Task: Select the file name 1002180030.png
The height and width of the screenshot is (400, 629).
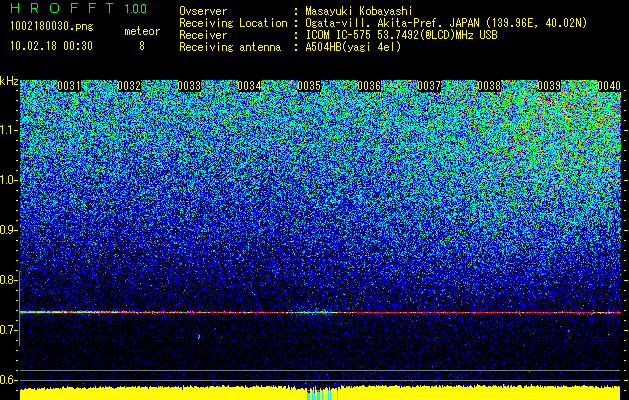Action: click(52, 26)
